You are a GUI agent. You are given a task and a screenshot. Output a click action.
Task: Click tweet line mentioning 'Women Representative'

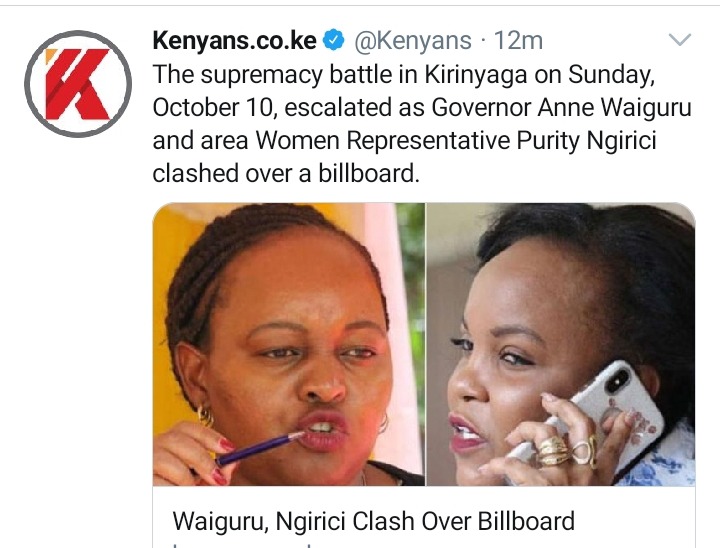[404, 141]
